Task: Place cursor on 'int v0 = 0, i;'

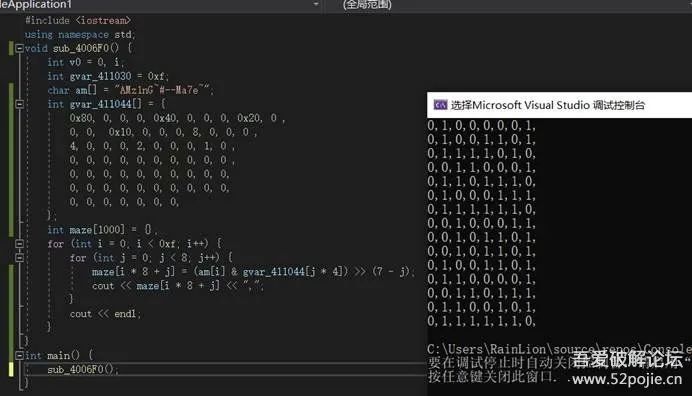Action: click(86, 62)
